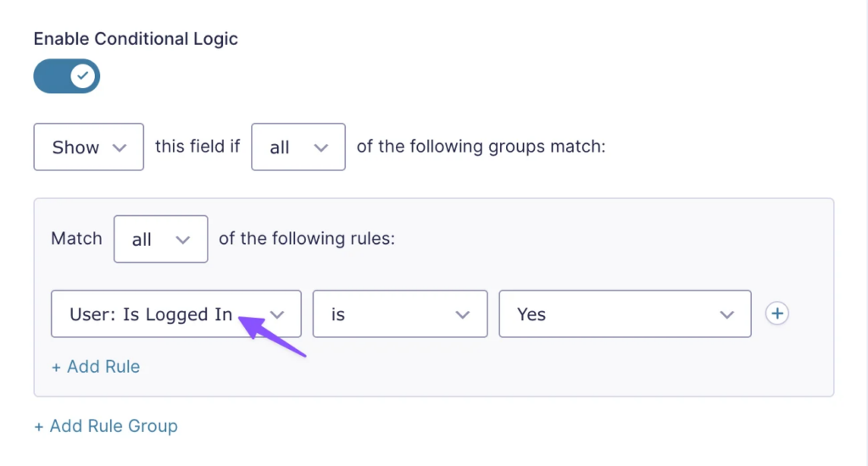Image resolution: width=868 pixels, height=466 pixels.
Task: Open the 'User: Is Logged In' rule dropdown
Action: pos(176,313)
